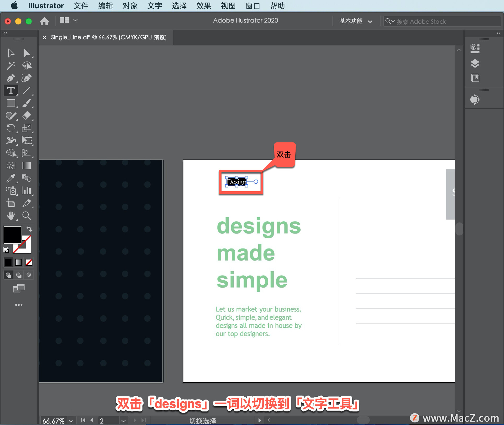Image resolution: width=504 pixels, height=425 pixels.
Task: Select the Rectangle tool
Action: coord(10,103)
